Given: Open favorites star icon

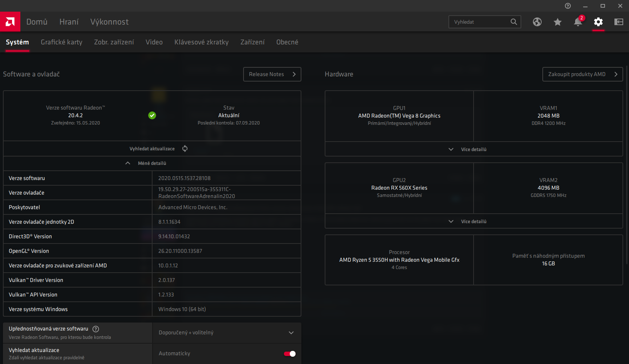Looking at the screenshot, I should 558,22.
